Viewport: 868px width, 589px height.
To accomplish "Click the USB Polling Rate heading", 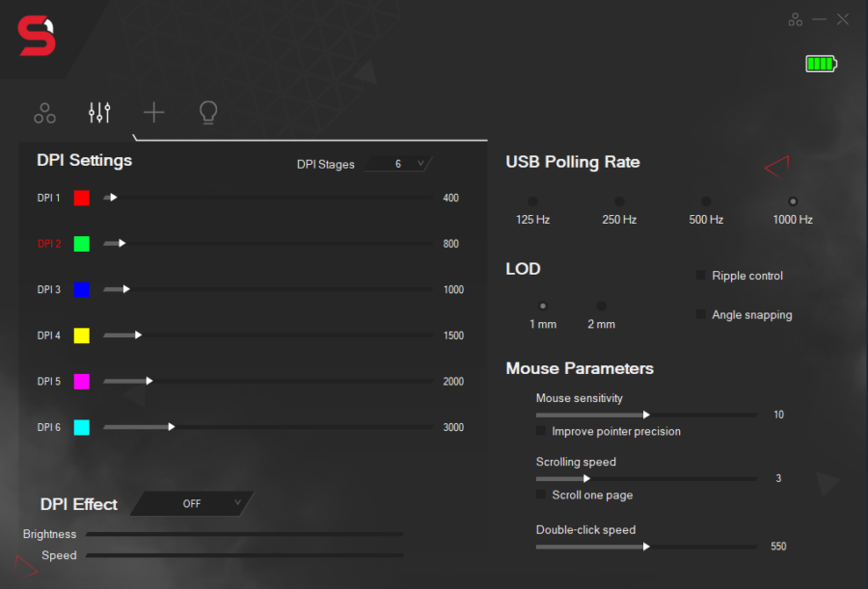I will click(573, 162).
